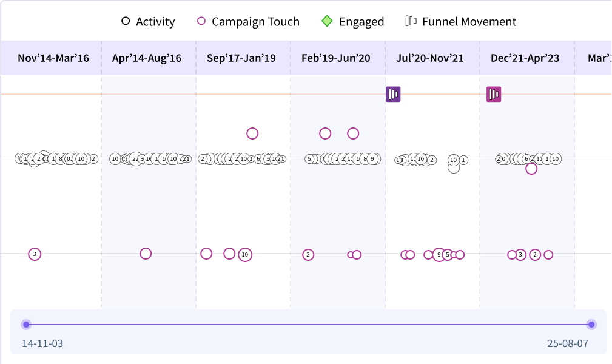Click the left range slider handle at 14-11-03
612x364 pixels.
(x=26, y=325)
